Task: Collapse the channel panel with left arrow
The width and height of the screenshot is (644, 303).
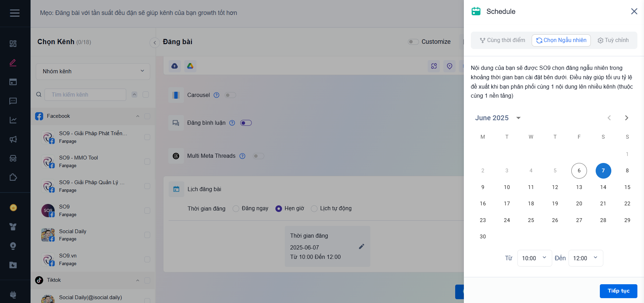Action: pyautogui.click(x=154, y=42)
